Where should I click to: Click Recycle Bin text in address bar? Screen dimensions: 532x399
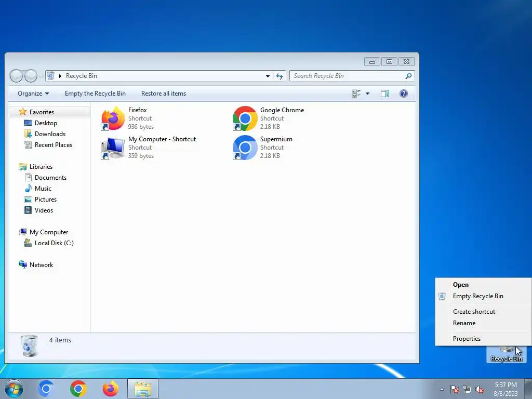pyautogui.click(x=82, y=76)
